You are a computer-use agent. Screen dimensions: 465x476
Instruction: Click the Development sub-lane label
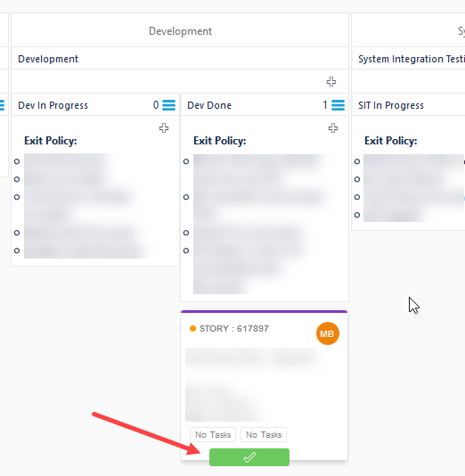(48, 59)
